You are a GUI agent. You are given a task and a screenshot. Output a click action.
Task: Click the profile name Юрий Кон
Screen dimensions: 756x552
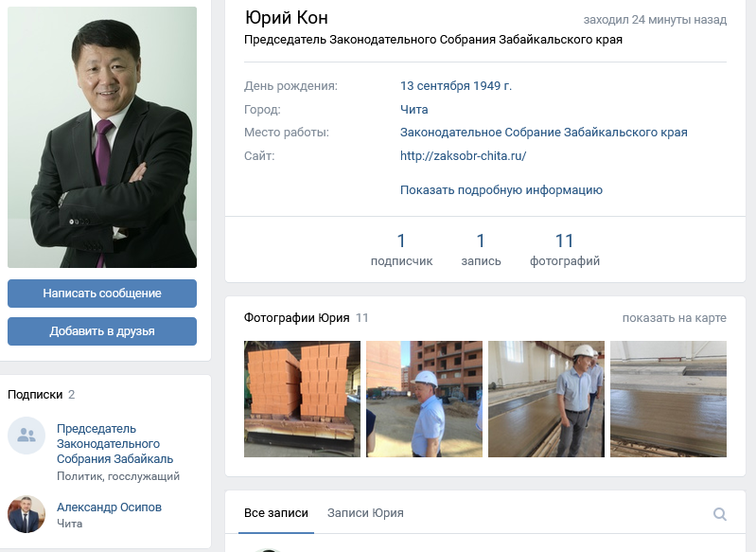click(x=287, y=18)
